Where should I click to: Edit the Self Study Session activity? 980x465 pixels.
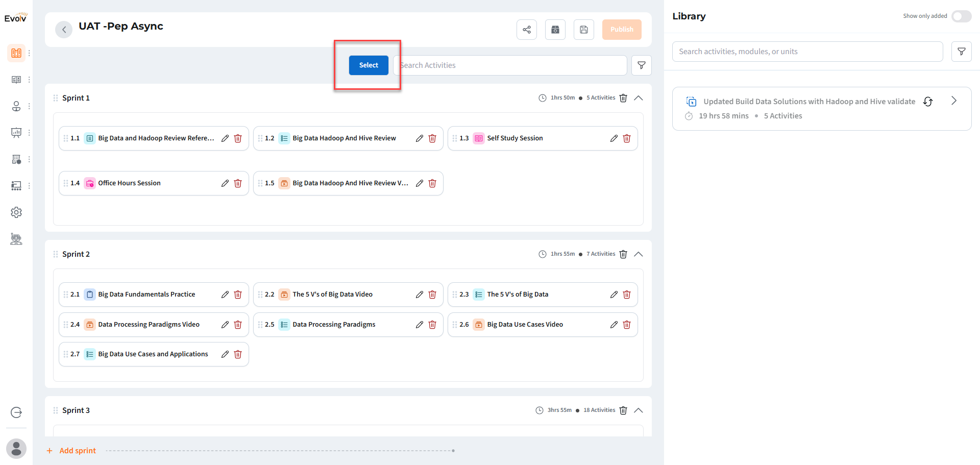click(x=614, y=138)
